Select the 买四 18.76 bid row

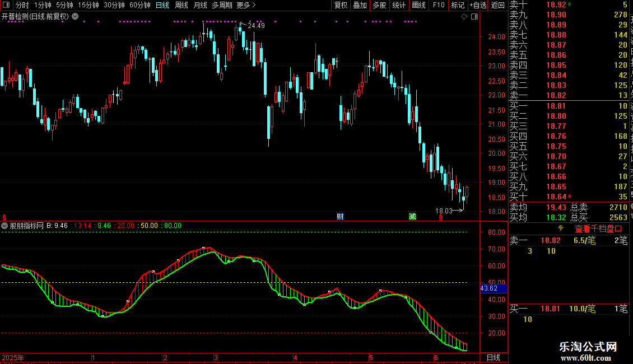point(569,136)
